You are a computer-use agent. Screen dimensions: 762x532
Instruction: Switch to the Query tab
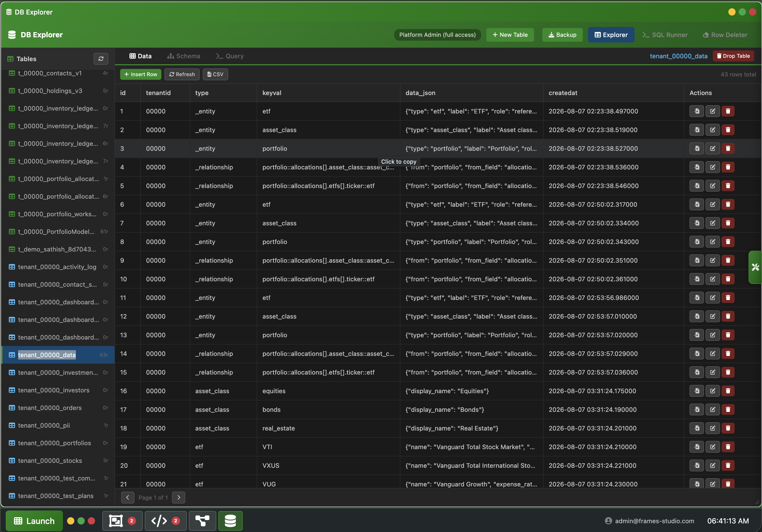click(230, 56)
